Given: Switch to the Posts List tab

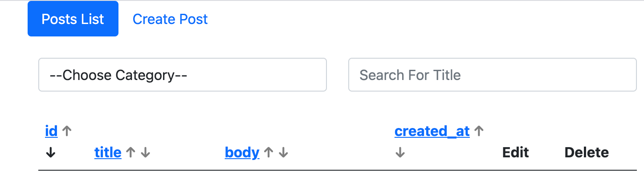Looking at the screenshot, I should (73, 19).
